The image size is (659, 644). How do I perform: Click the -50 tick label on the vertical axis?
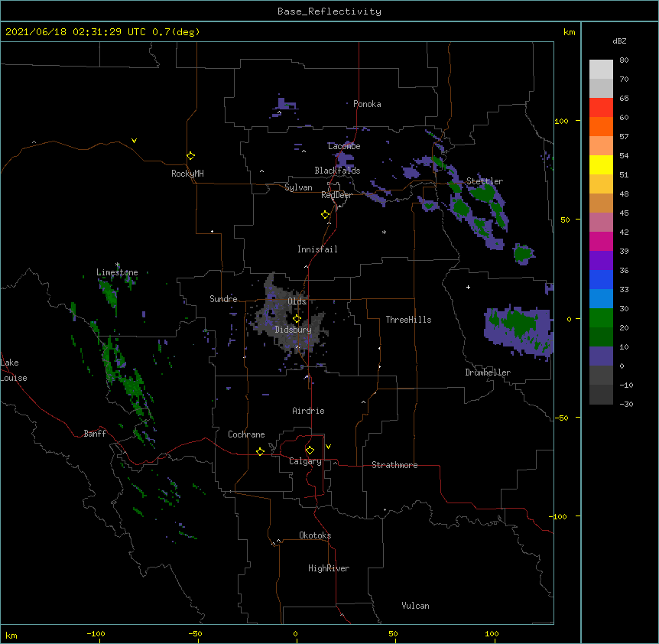561,418
